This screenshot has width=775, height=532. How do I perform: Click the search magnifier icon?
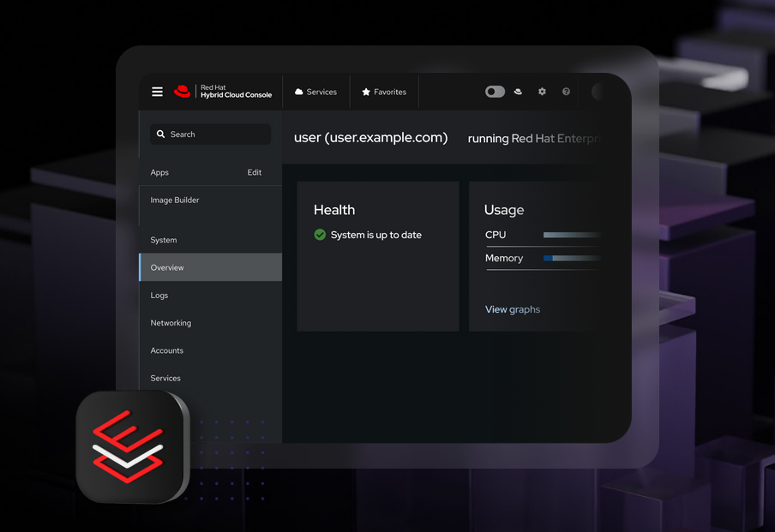point(160,134)
